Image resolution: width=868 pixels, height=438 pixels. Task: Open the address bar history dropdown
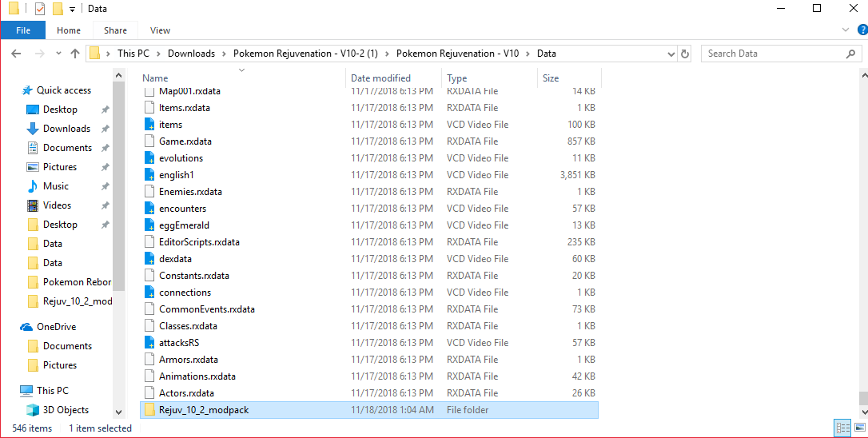click(671, 54)
